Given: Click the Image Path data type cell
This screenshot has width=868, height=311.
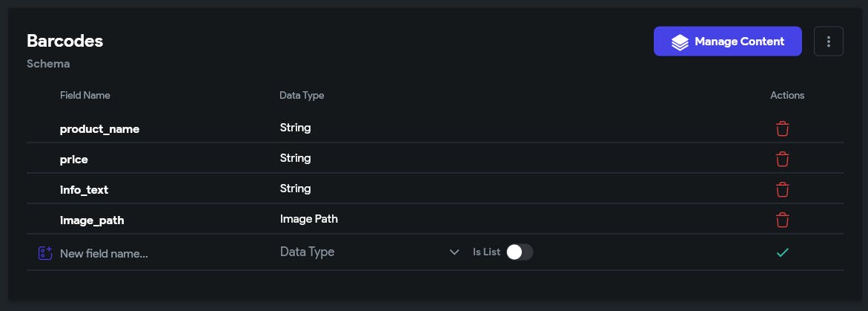Looking at the screenshot, I should tap(308, 219).
